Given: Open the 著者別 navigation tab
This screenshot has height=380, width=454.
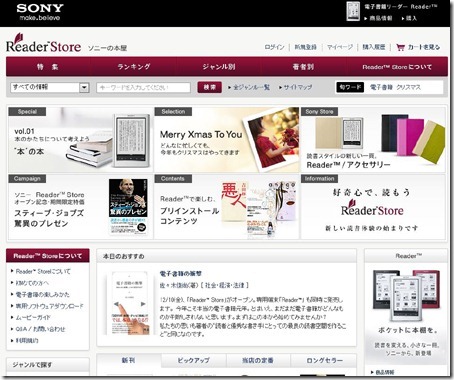Looking at the screenshot, I should (x=303, y=67).
